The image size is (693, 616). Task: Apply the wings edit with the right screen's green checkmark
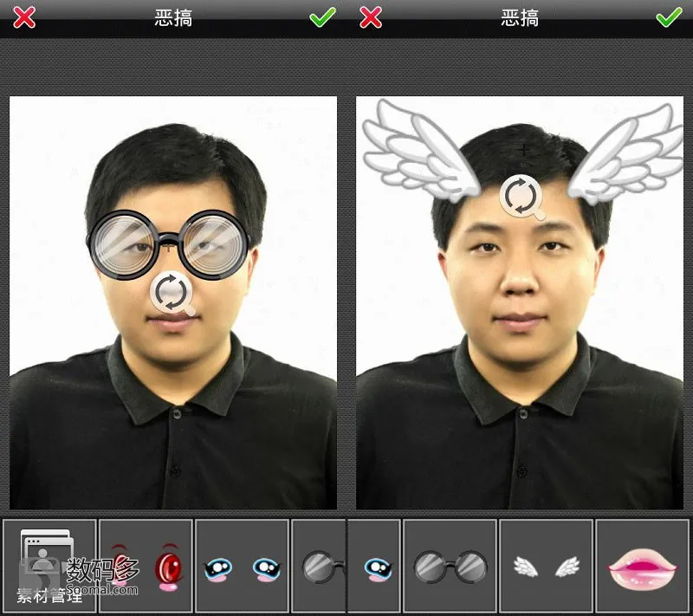pos(669,17)
